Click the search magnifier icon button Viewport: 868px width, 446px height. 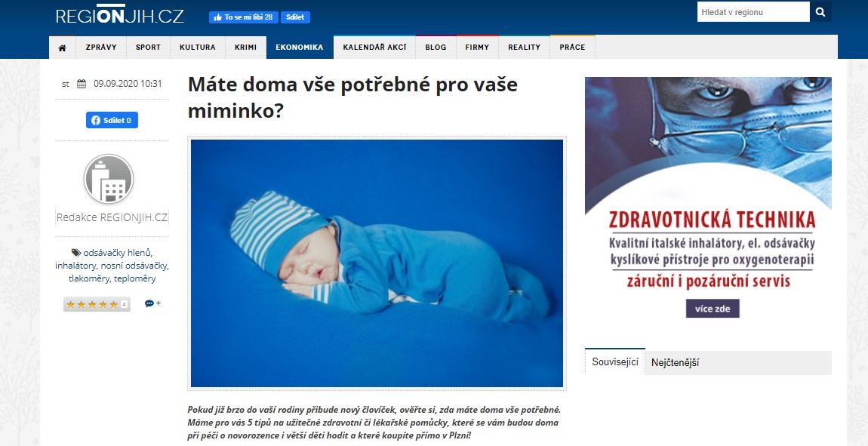click(x=820, y=11)
